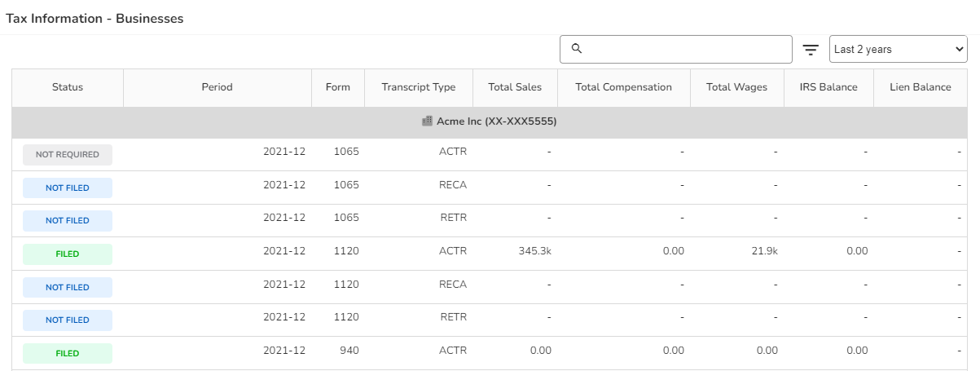Click inside the search input field
Viewport: 980px width, 371px height.
coord(684,50)
